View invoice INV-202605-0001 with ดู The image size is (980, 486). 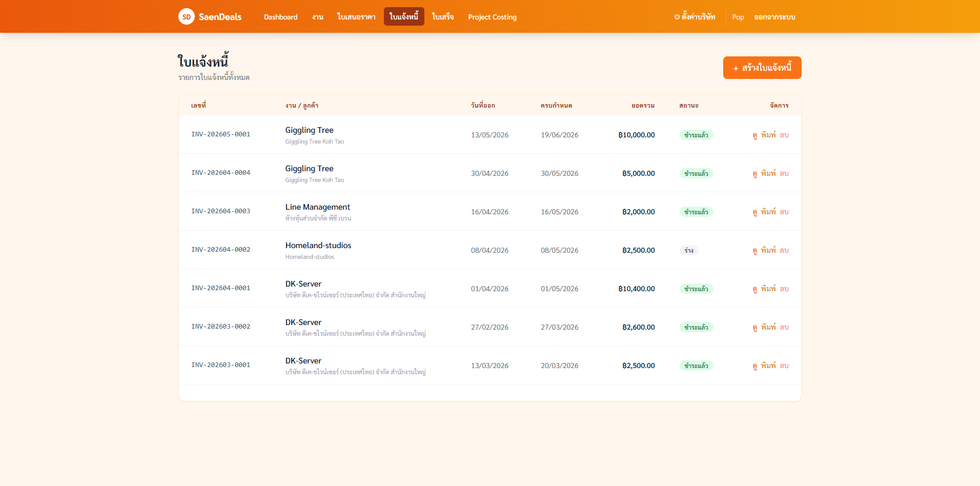pyautogui.click(x=754, y=135)
